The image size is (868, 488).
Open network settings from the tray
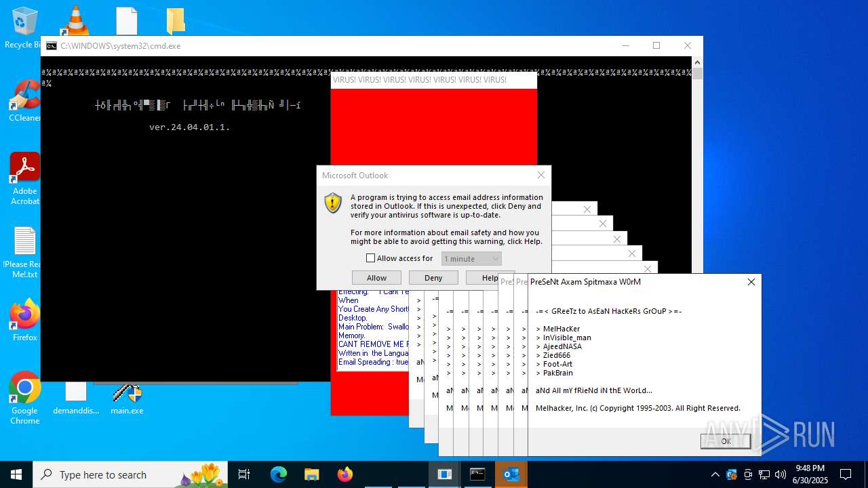point(764,474)
